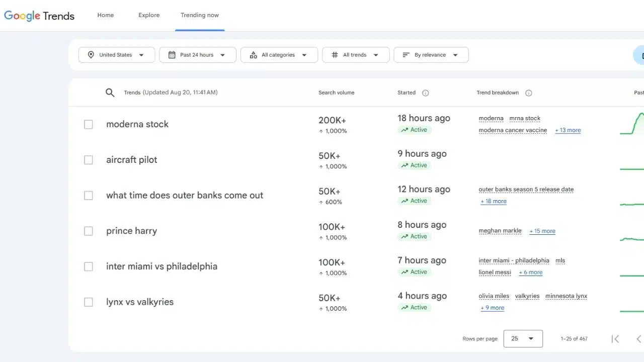This screenshot has height=362, width=644.
Task: Click the "prince harry" trend title
Action: click(132, 231)
